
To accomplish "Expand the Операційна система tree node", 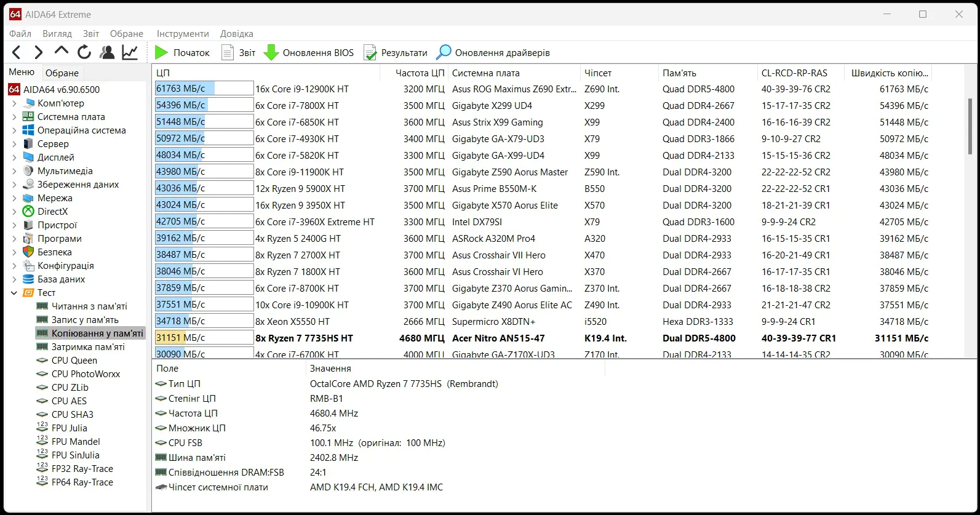I will point(14,130).
